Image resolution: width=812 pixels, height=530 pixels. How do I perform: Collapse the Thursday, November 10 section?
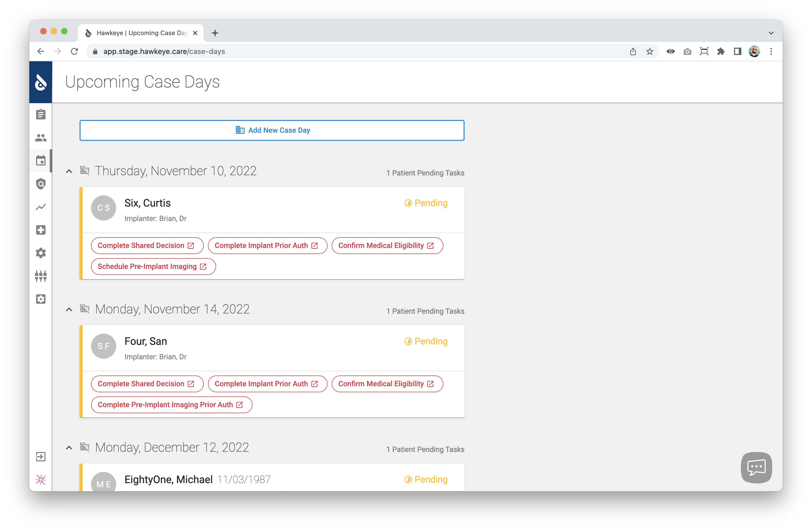[69, 171]
